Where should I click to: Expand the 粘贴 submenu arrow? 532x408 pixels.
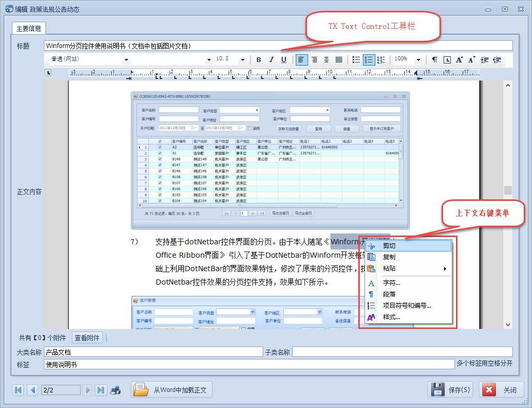click(x=445, y=269)
